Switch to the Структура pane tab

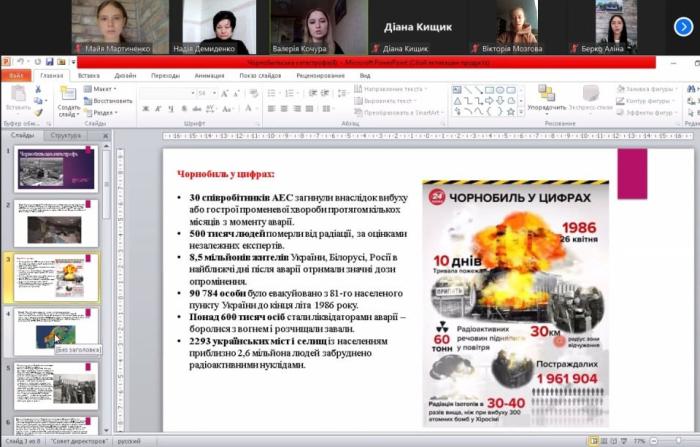[65, 134]
